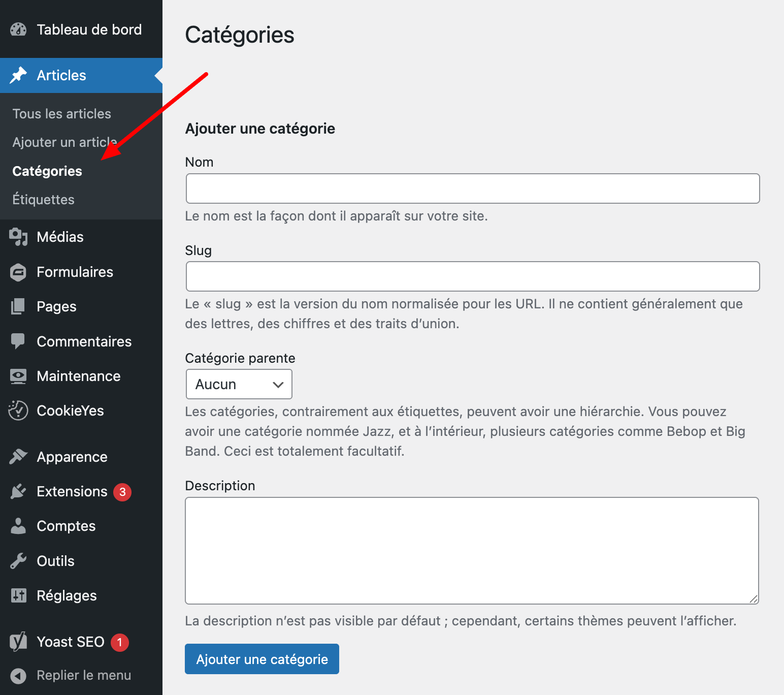
Task: Click the Maintenance icon
Action: click(18, 376)
